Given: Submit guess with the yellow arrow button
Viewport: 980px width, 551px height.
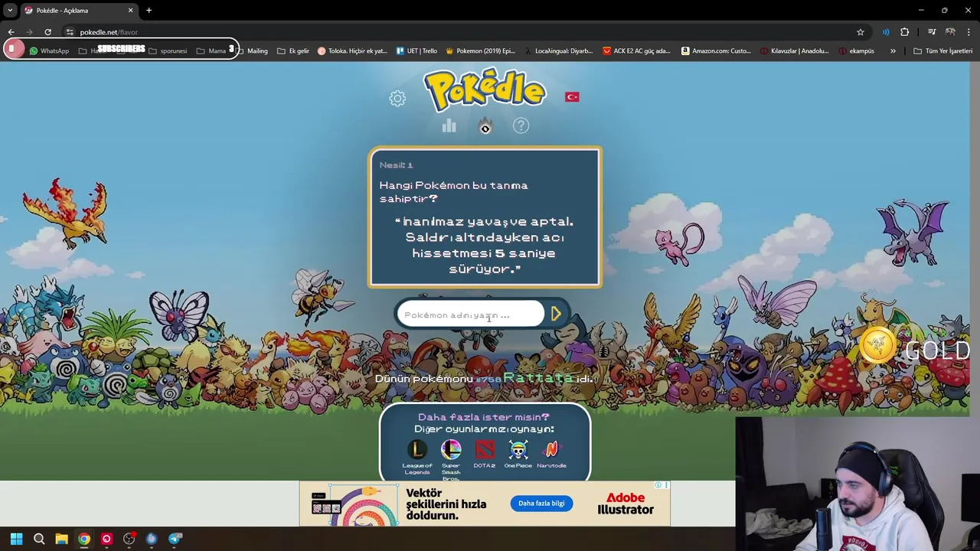Looking at the screenshot, I should coord(557,314).
